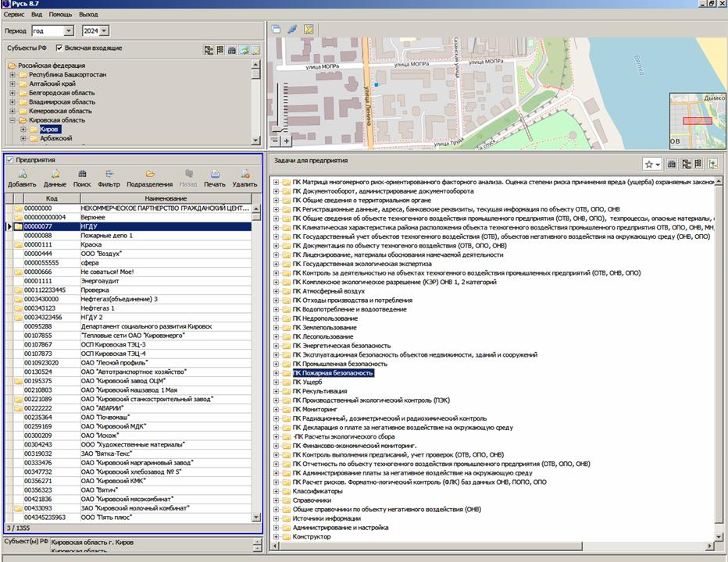The image size is (728, 562).
Task: Open the Фильтр (Filter) tool
Action: 109,174
